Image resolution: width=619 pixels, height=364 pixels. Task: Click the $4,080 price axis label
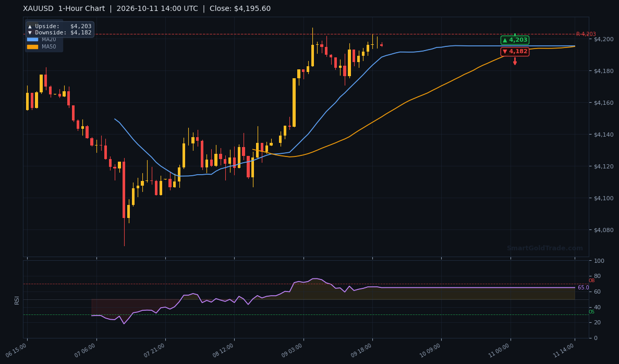click(x=603, y=230)
